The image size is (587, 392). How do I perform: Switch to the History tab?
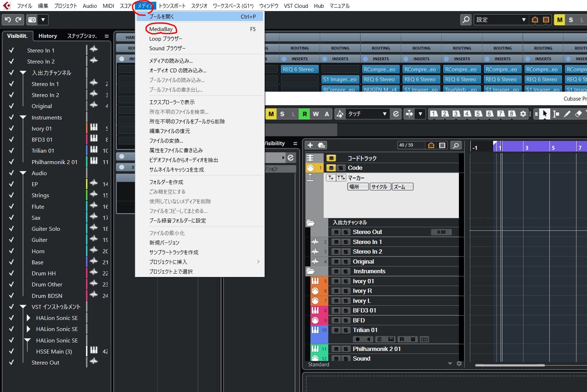[47, 36]
